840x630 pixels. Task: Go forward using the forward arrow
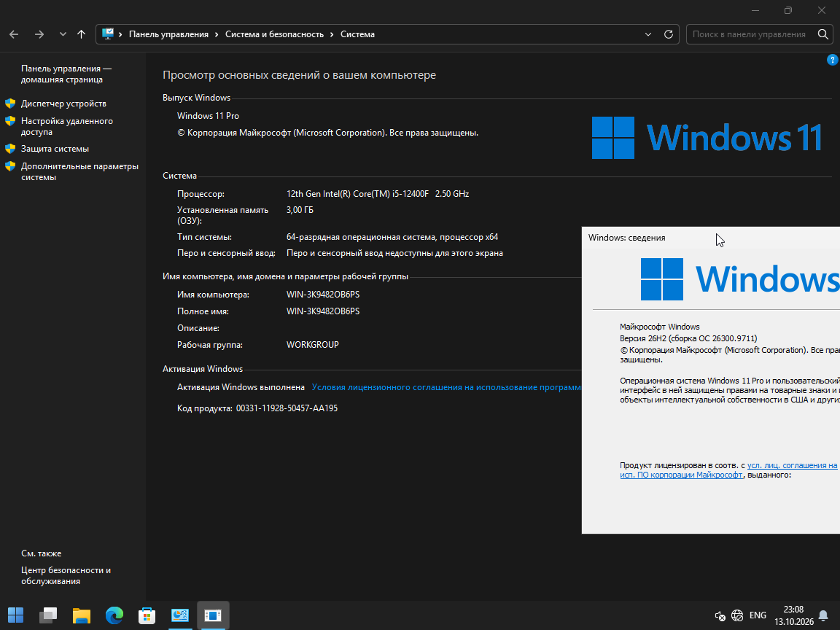(39, 34)
